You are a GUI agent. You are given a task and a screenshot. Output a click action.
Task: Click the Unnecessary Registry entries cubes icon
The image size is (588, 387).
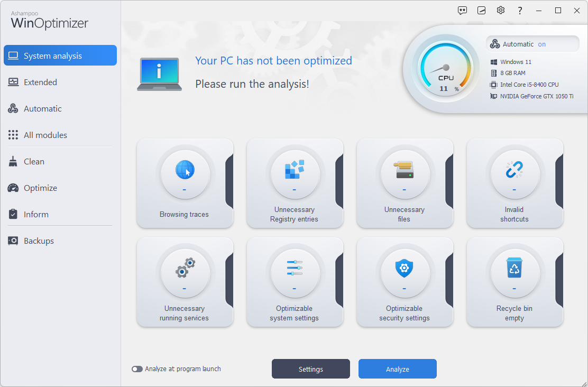pos(295,170)
